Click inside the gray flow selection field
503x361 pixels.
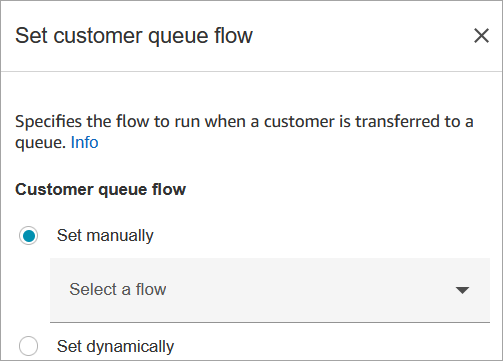point(270,290)
